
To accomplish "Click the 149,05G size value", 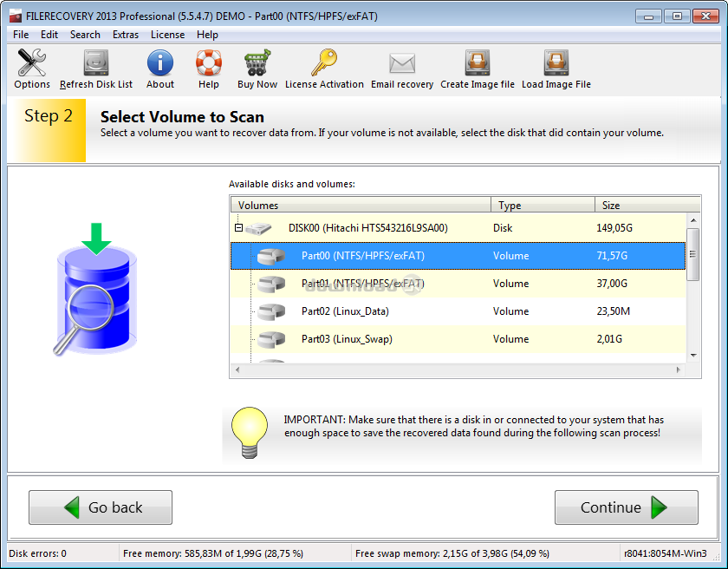I will click(x=614, y=228).
